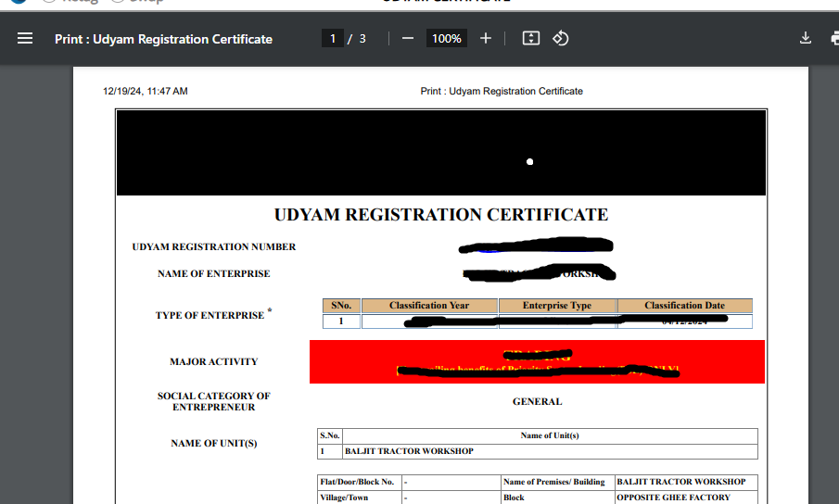The image size is (839, 504).
Task: Click the Opposite Ghee Factory block cell
Action: click(673, 498)
